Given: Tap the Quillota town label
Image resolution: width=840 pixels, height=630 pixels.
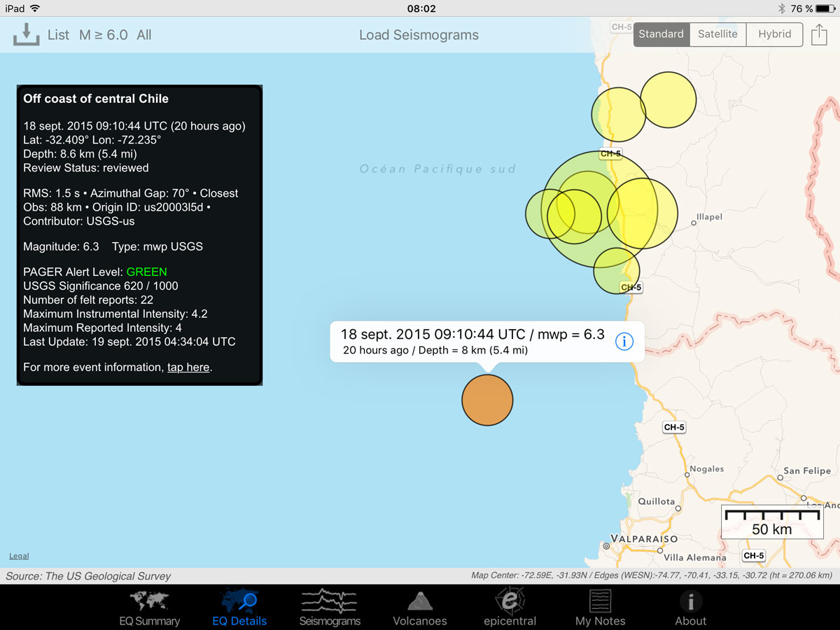Looking at the screenshot, I should (656, 501).
